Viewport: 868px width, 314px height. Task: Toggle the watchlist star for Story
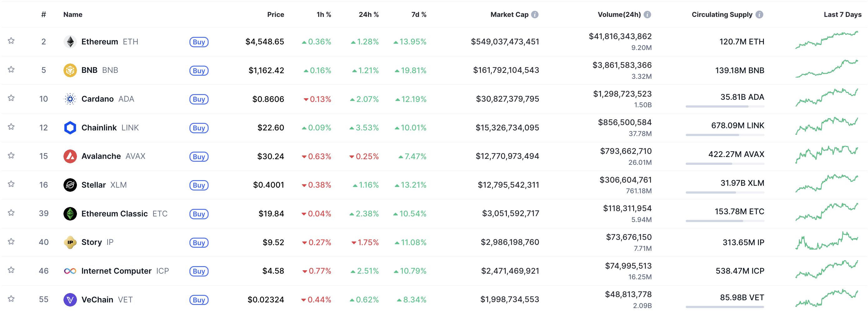click(11, 242)
